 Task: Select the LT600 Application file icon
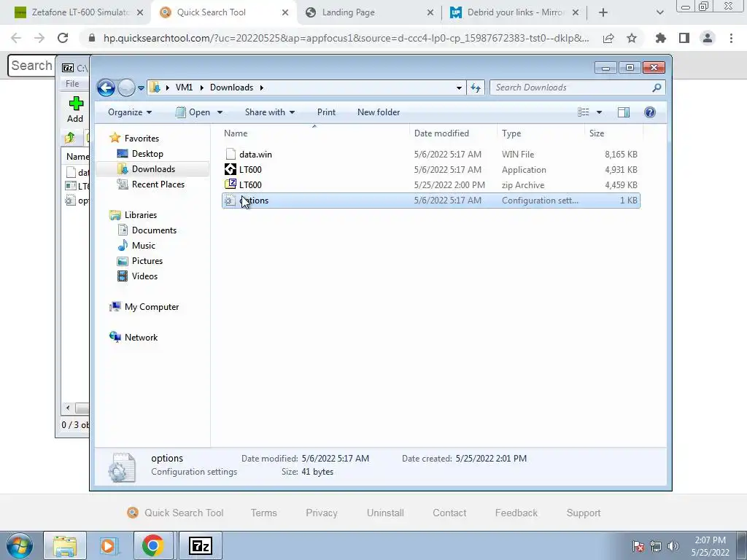click(x=231, y=169)
